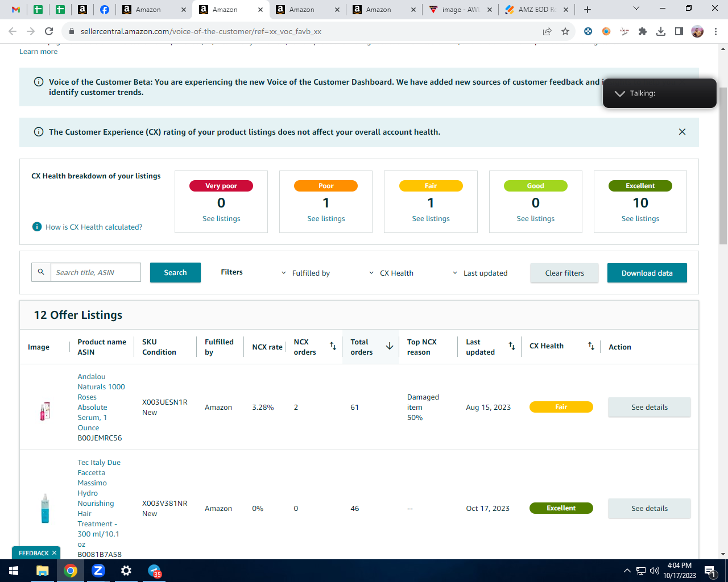Expand the Last updated filter dropdown
This screenshot has height=582, width=728.
(479, 273)
